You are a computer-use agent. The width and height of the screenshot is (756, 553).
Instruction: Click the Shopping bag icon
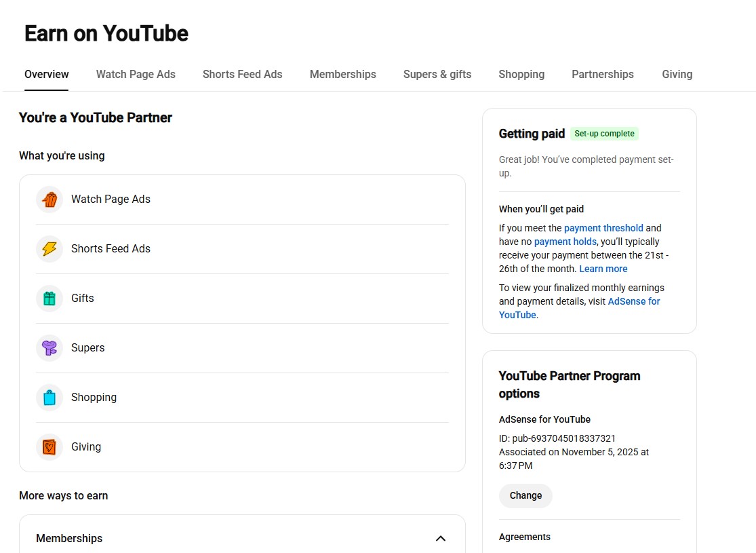click(49, 398)
